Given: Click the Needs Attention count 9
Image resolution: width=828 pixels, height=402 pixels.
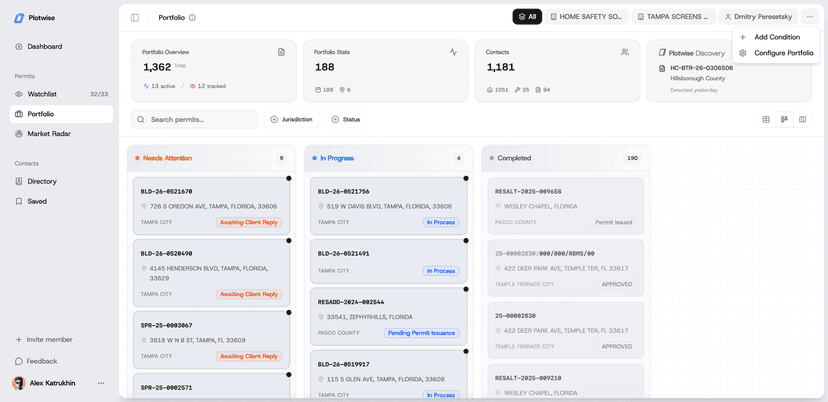Looking at the screenshot, I should (x=281, y=158).
